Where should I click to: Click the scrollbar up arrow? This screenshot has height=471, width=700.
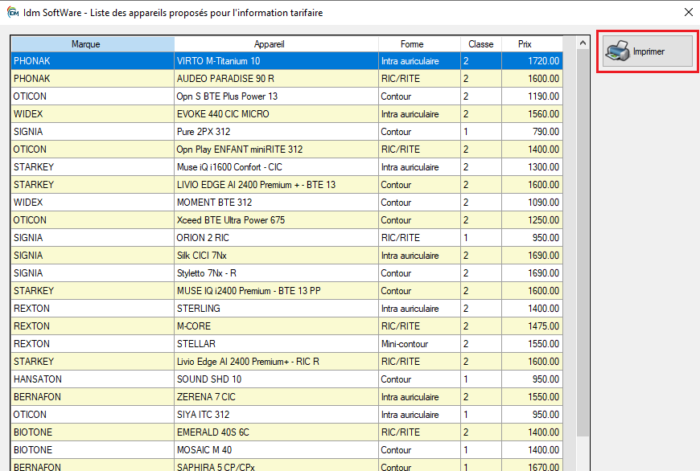click(x=583, y=43)
